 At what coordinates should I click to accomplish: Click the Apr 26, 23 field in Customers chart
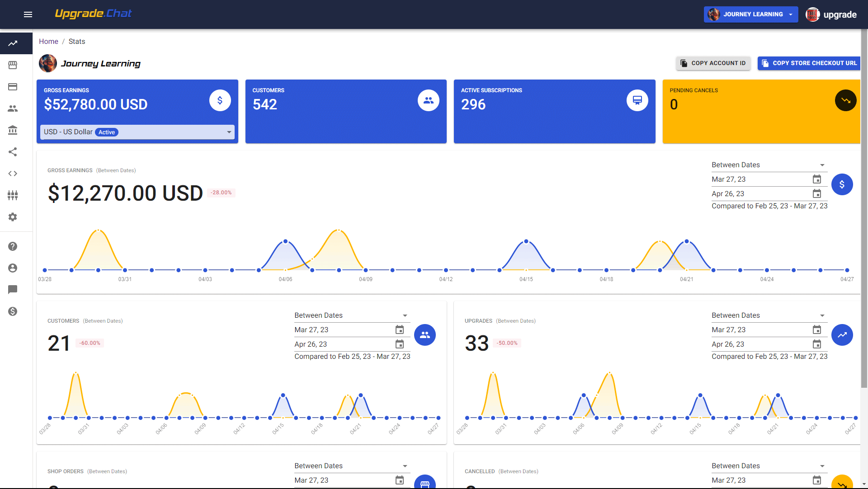(x=352, y=344)
